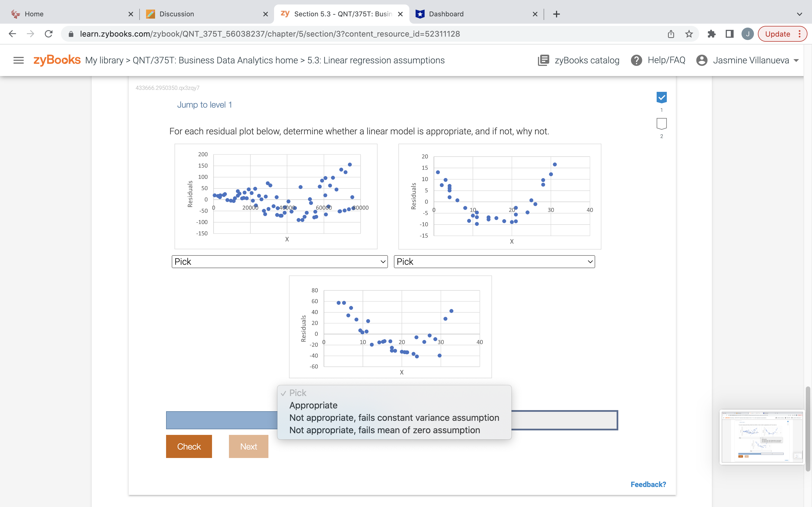Switch to the Discussion browser tab
This screenshot has width=812, height=507.
(x=176, y=14)
